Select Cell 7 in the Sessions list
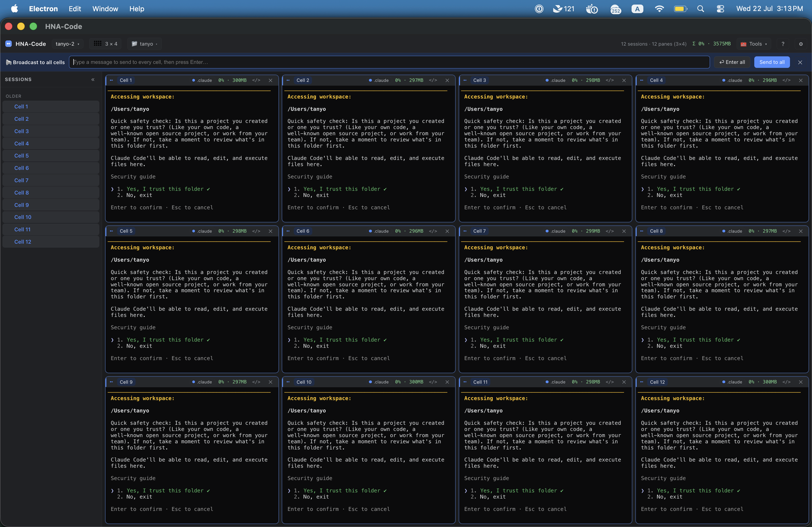The image size is (812, 527). [x=51, y=180]
